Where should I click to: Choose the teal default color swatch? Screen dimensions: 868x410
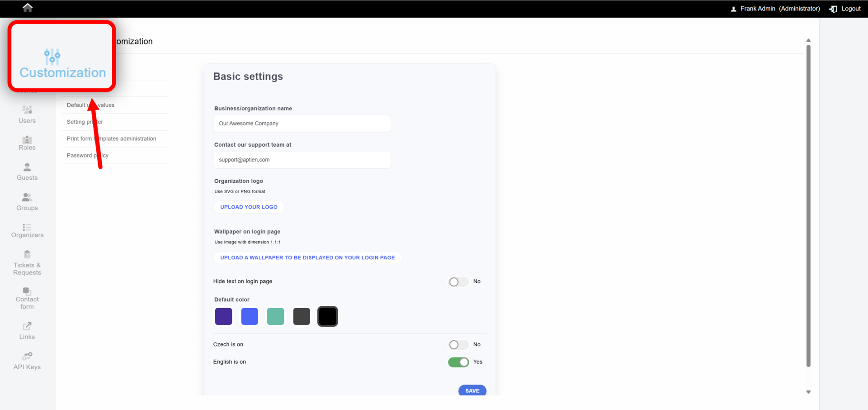tap(276, 316)
